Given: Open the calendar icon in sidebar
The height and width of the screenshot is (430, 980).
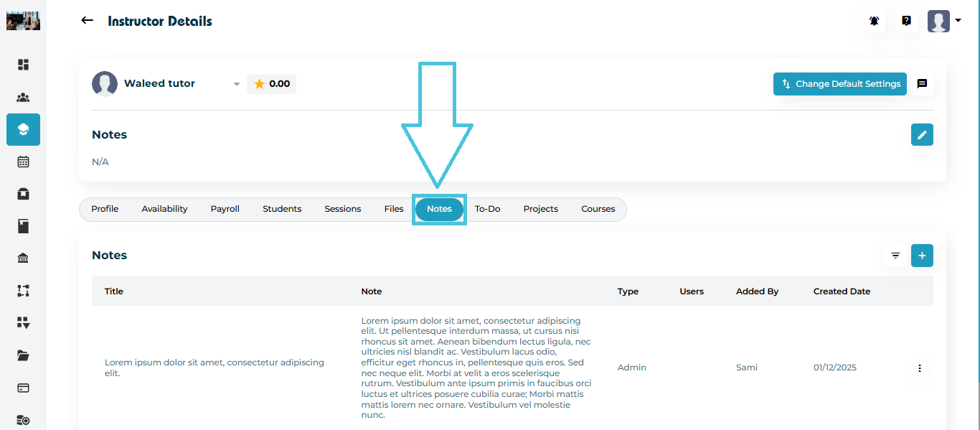Looking at the screenshot, I should coord(23,162).
